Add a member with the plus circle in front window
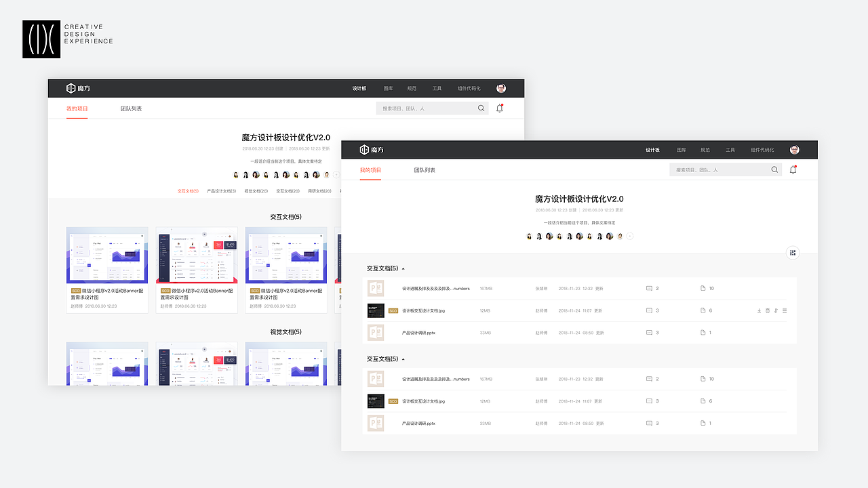868x488 pixels. click(630, 237)
